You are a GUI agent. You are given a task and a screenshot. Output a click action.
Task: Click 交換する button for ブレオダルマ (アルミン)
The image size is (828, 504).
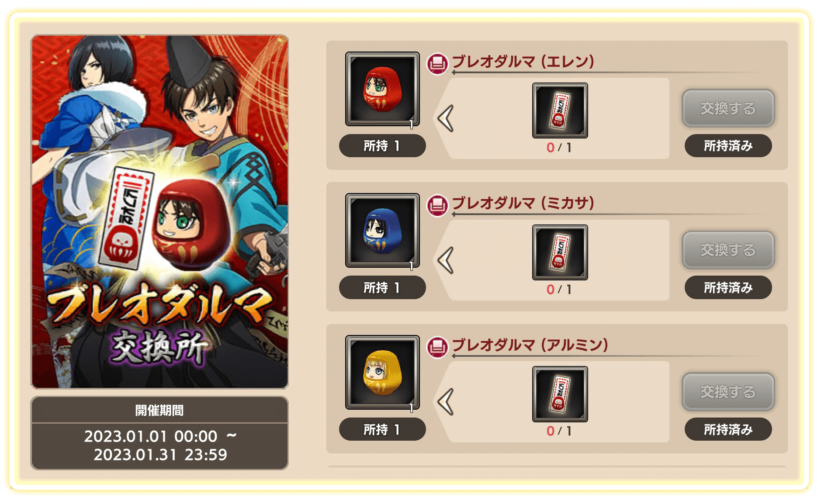[x=728, y=392]
